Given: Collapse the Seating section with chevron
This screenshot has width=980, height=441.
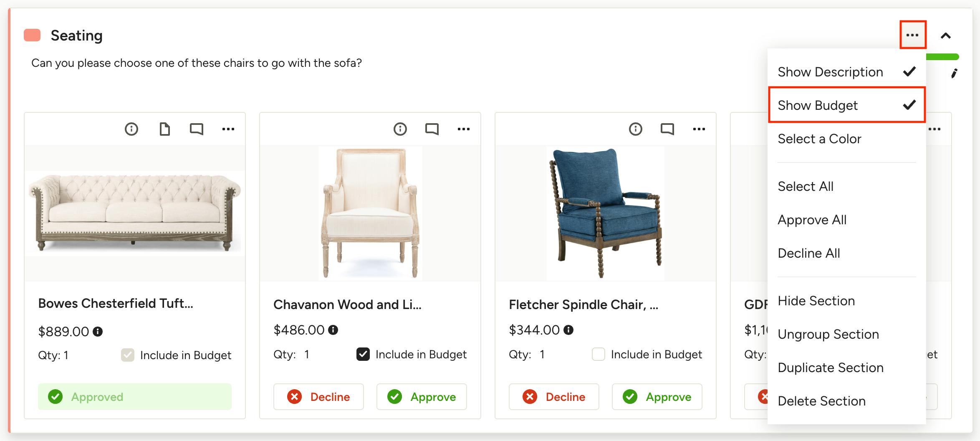Looking at the screenshot, I should click(x=946, y=36).
